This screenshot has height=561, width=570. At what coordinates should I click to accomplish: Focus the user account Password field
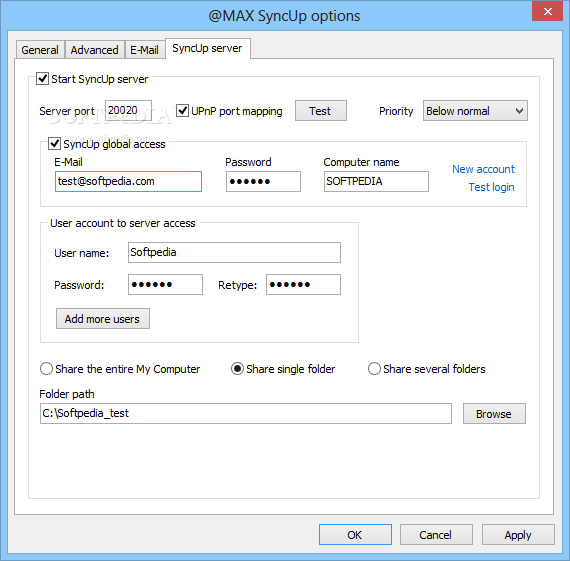pyautogui.click(x=165, y=284)
